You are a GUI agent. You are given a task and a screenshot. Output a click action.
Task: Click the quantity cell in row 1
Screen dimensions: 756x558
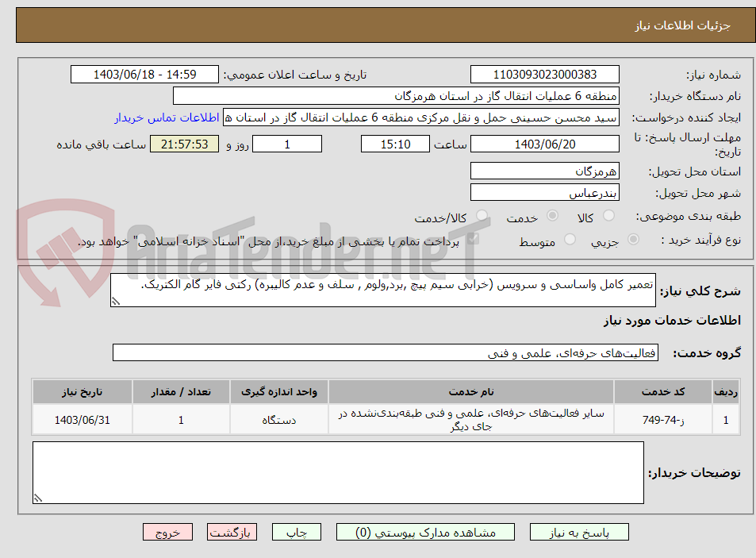[181, 420]
